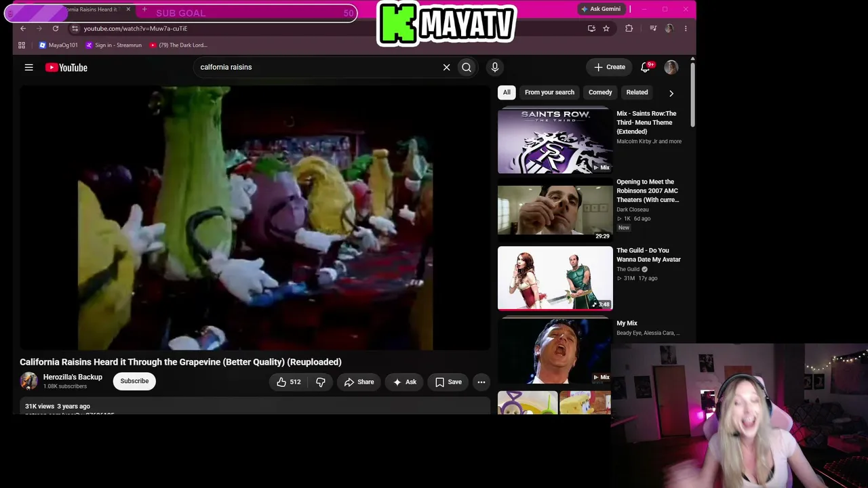Select the From your search chip
Viewport: 868px width, 488px height.
click(549, 92)
